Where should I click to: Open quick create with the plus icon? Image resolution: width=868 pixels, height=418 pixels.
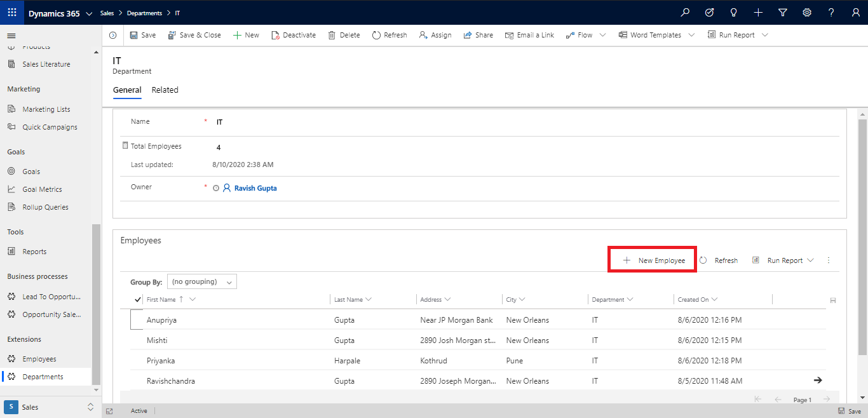click(x=757, y=12)
